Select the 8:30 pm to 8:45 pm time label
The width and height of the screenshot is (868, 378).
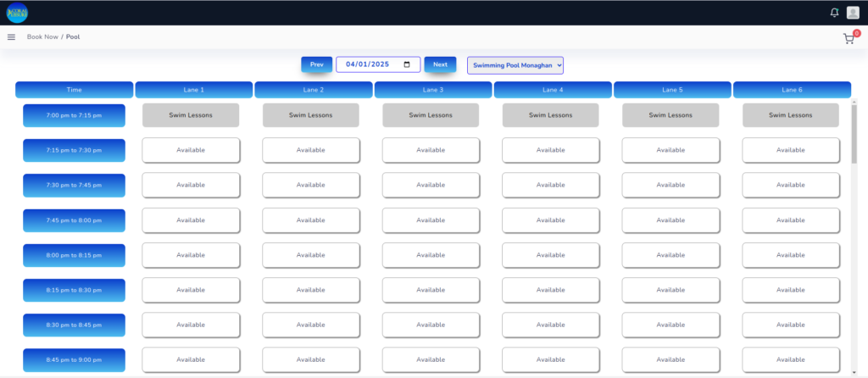click(x=74, y=325)
